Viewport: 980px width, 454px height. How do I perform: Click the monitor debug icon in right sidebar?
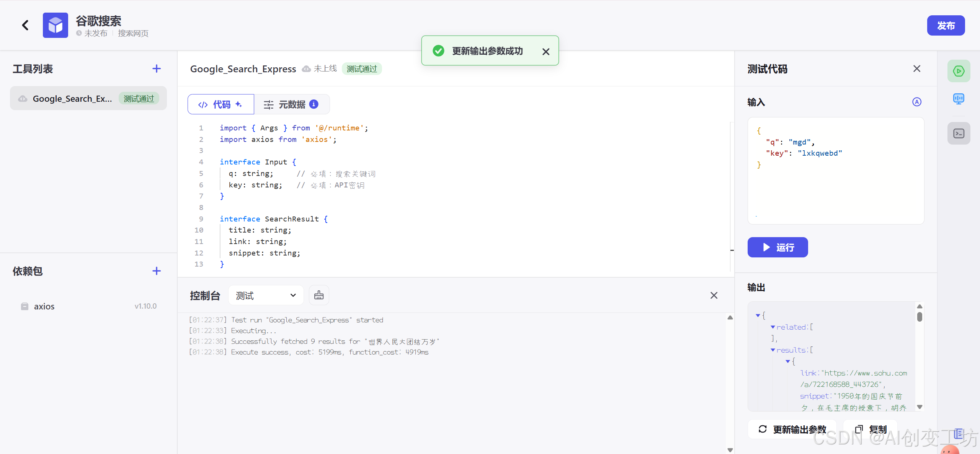tap(959, 99)
